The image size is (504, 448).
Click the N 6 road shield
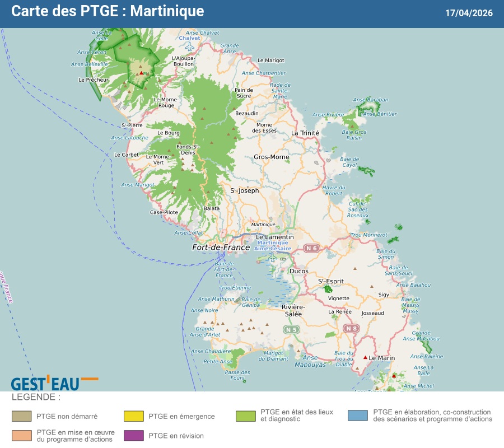tap(311, 248)
